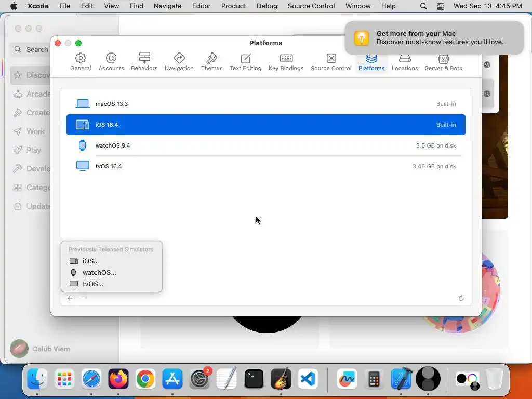Open the General preferences tab
The height and width of the screenshot is (399, 532).
click(81, 62)
